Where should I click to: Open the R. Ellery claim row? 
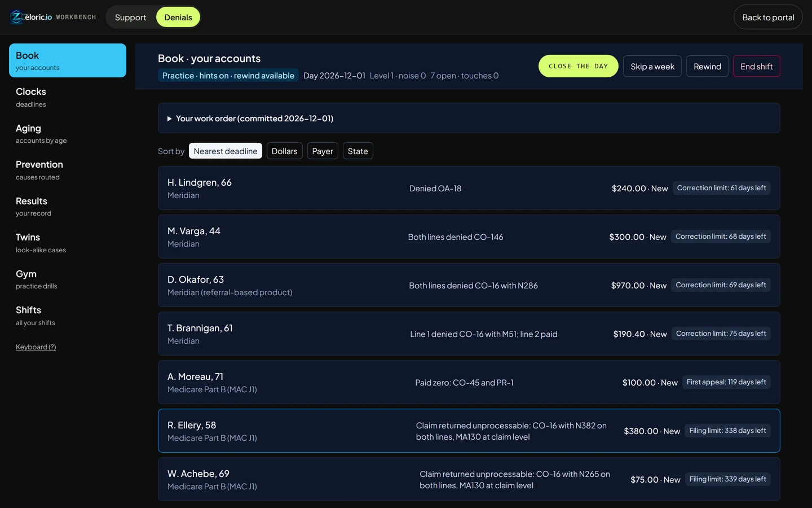[469, 431]
